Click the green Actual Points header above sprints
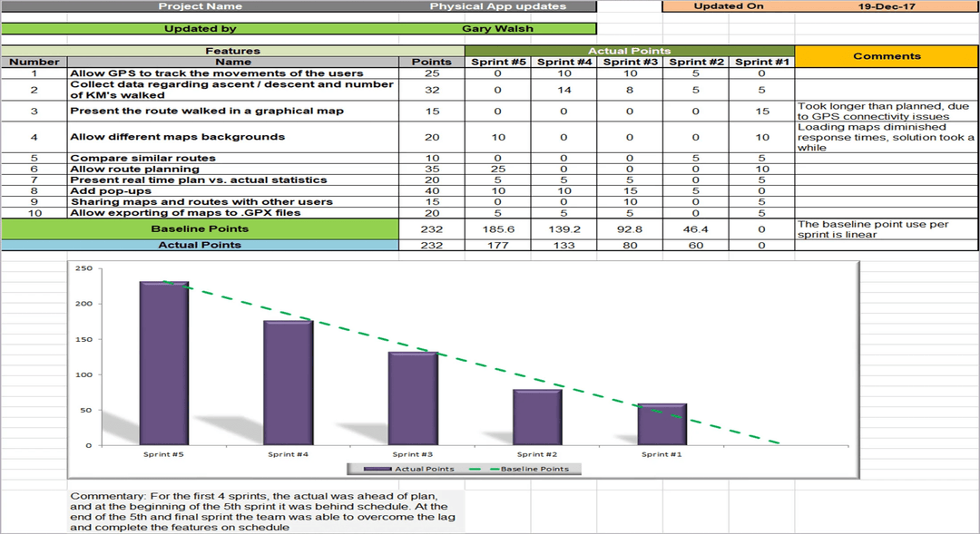Image resolution: width=980 pixels, height=534 pixels. pyautogui.click(x=630, y=51)
